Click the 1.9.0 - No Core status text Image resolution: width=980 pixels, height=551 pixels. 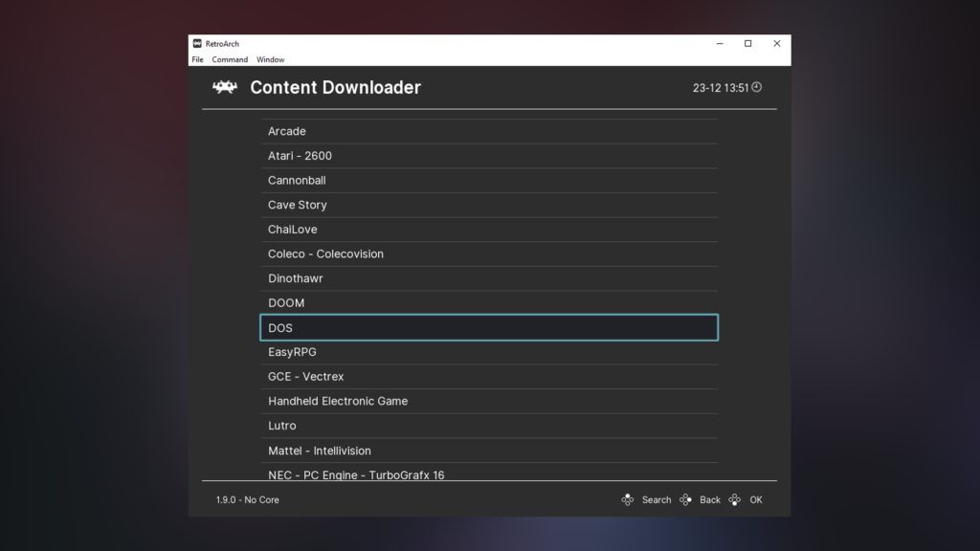(248, 499)
